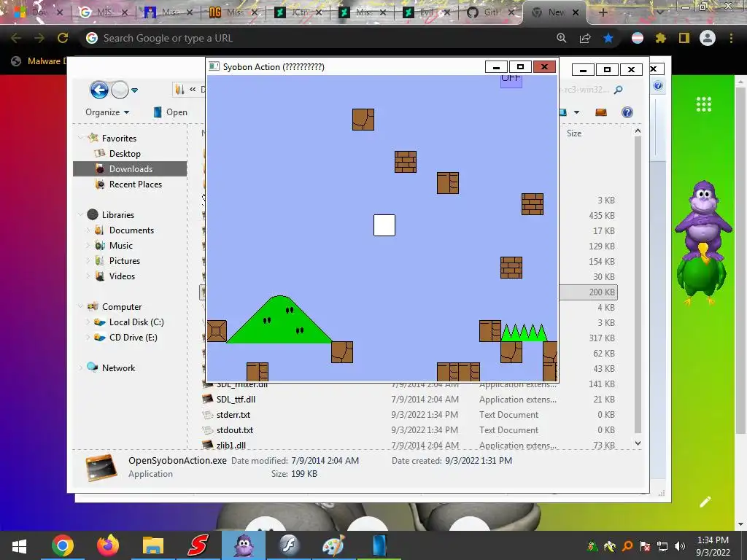Image resolution: width=747 pixels, height=560 pixels.
Task: Click the search magnifier in Explorer's search box
Action: pos(619,90)
